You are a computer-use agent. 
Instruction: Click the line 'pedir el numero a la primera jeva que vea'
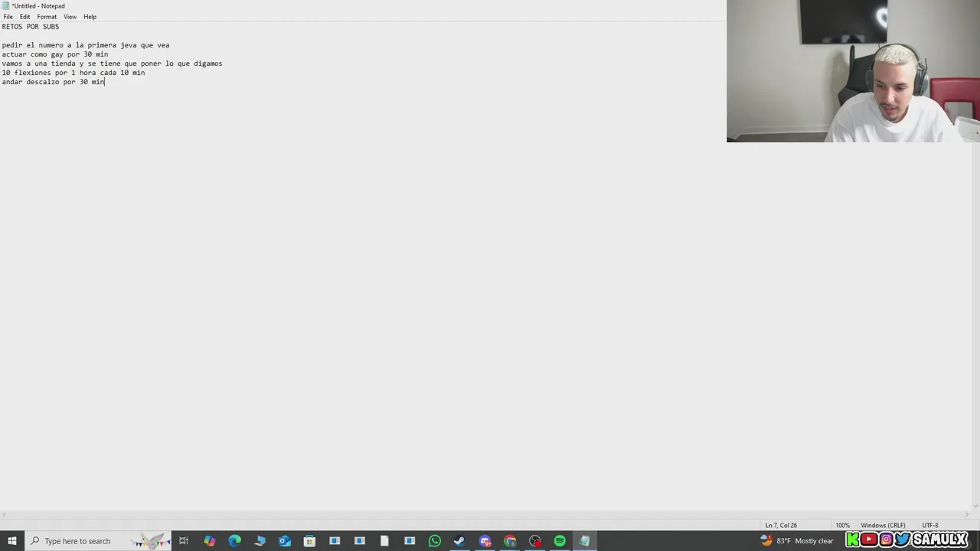point(85,45)
